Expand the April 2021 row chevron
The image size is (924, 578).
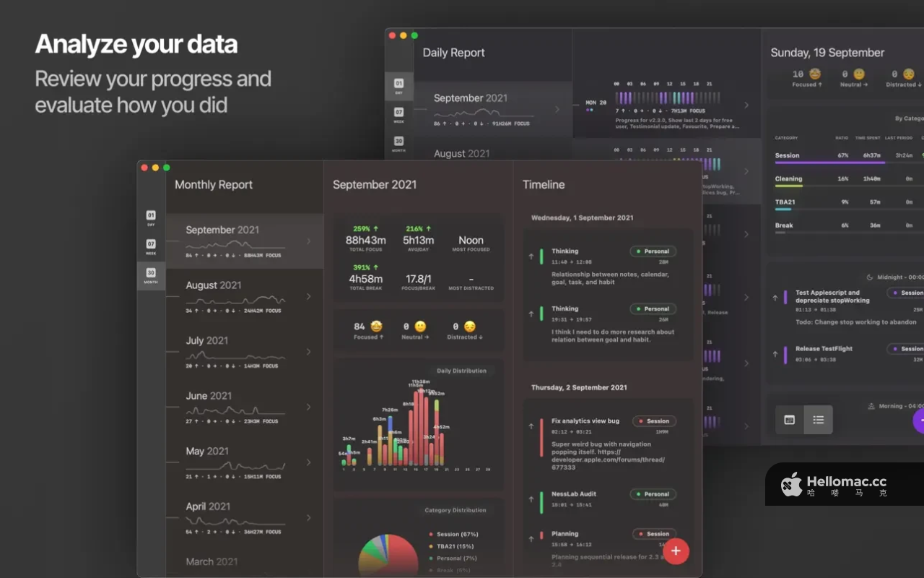pos(309,517)
